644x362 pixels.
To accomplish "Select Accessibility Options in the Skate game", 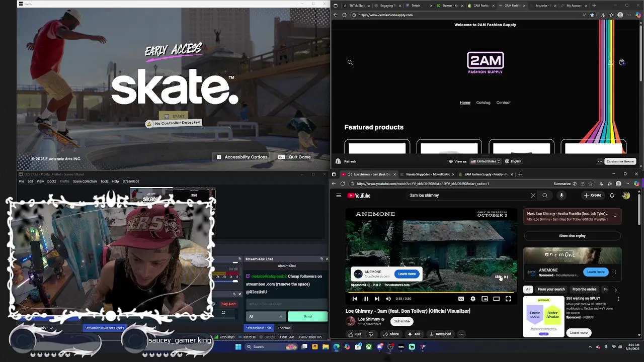I will tap(242, 157).
